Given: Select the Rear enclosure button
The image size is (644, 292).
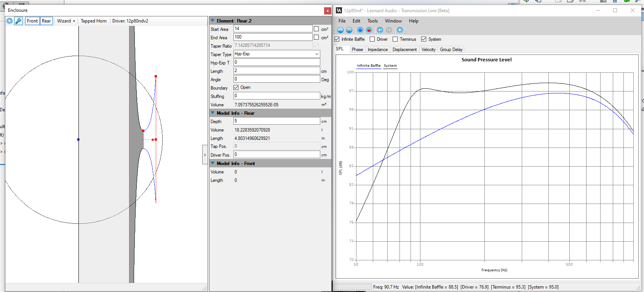Looking at the screenshot, I should pyautogui.click(x=46, y=21).
